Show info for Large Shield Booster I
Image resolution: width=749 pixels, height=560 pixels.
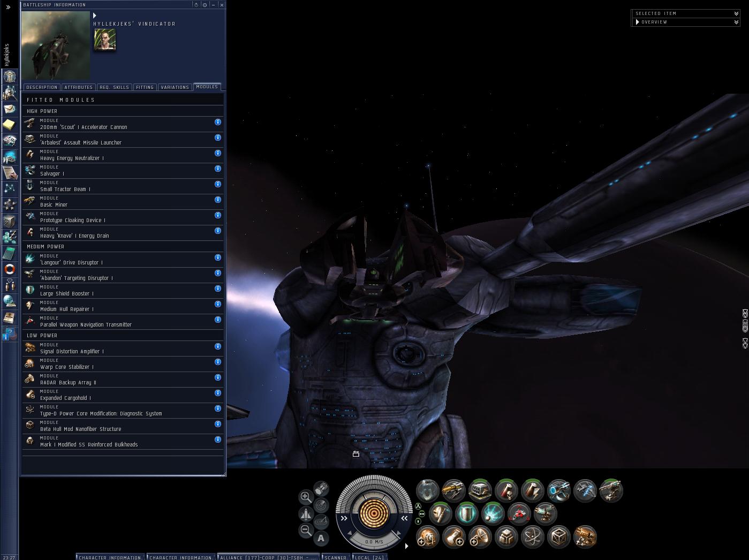[218, 289]
